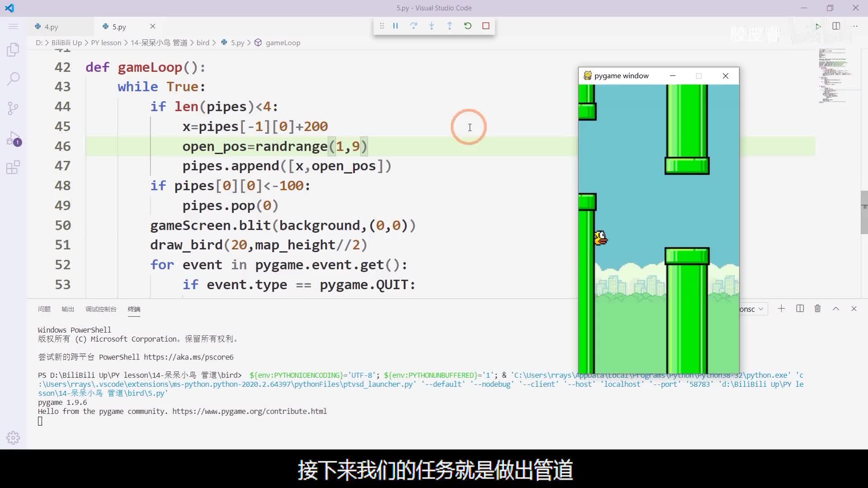Grab the debug toolbar drag handle
This screenshot has width=868, height=488.
(x=382, y=26)
